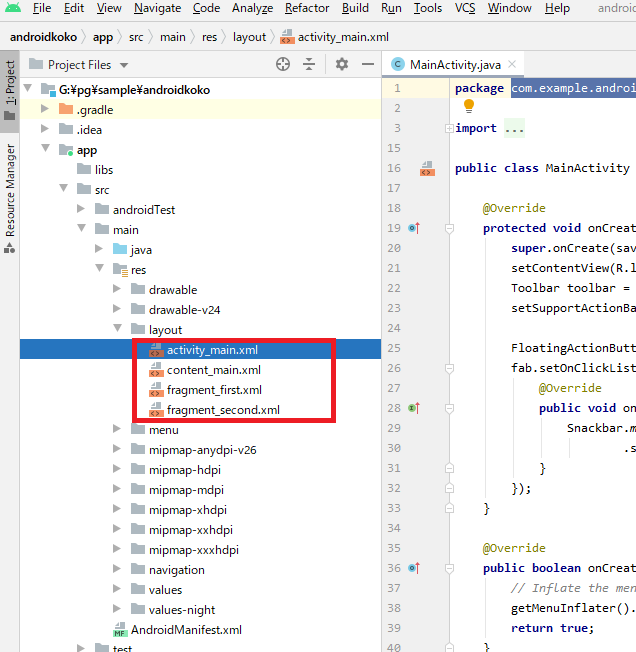Click the override gutter icon on line 19
Viewport: 636px width, 652px height.
(414, 228)
